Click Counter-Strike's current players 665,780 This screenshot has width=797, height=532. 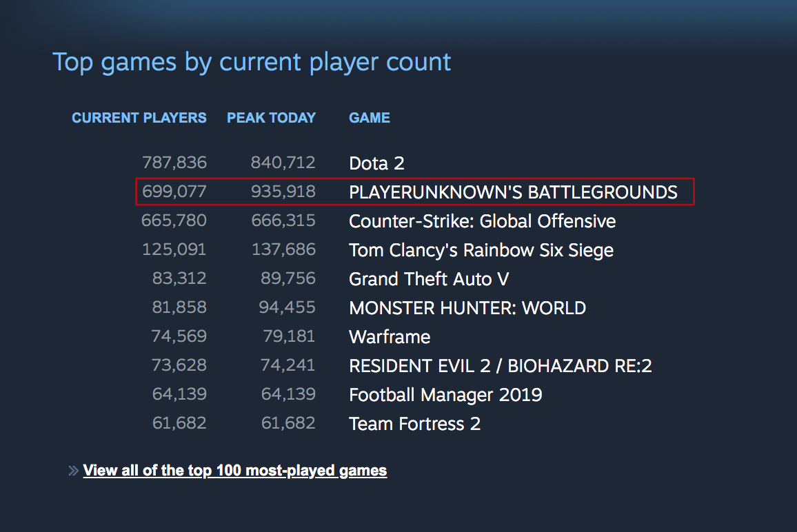click(174, 221)
